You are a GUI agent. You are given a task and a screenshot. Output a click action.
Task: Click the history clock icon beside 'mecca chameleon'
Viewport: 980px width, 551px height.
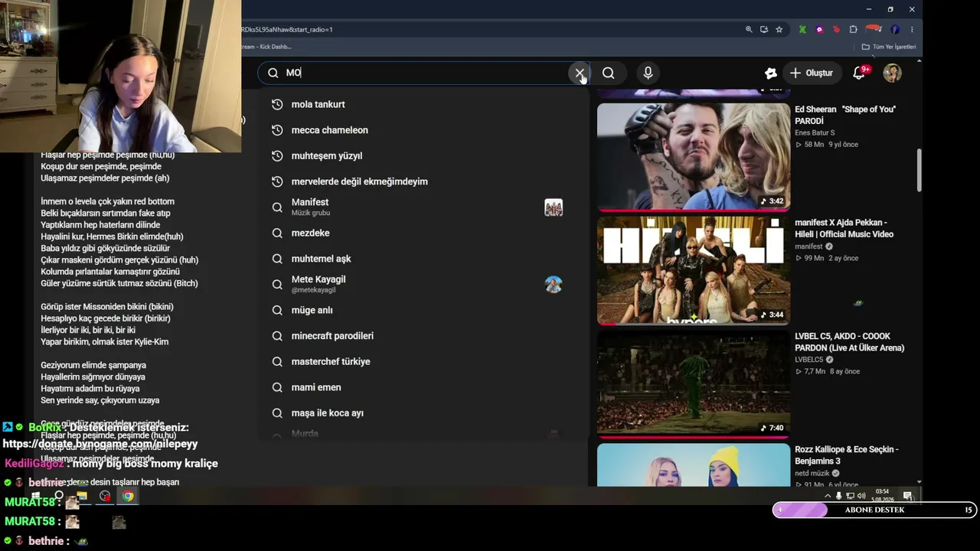(277, 130)
